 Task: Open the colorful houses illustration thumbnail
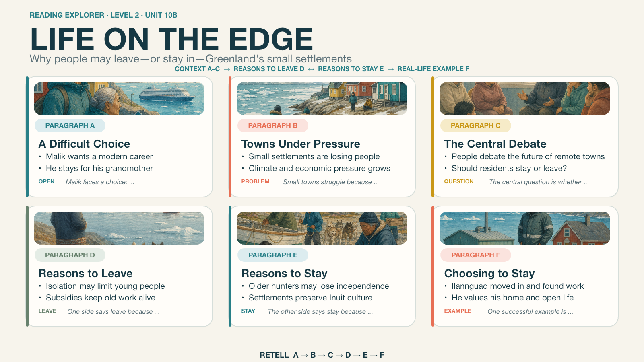[322, 99]
